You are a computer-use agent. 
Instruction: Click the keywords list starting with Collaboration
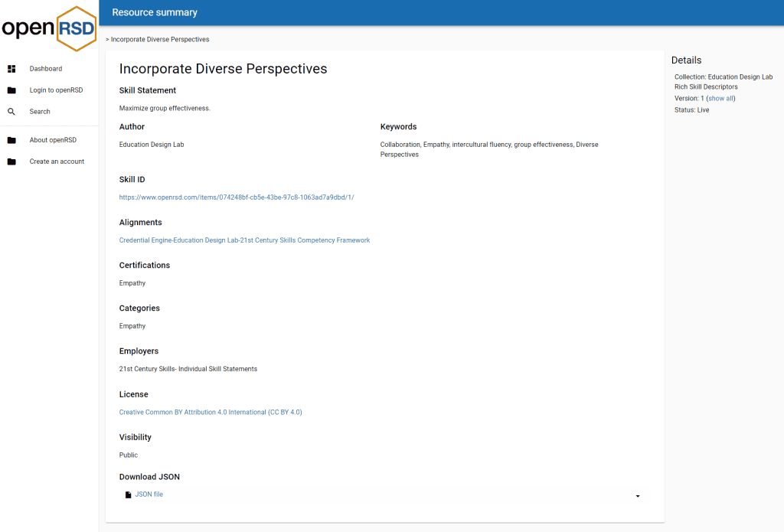tap(489, 149)
